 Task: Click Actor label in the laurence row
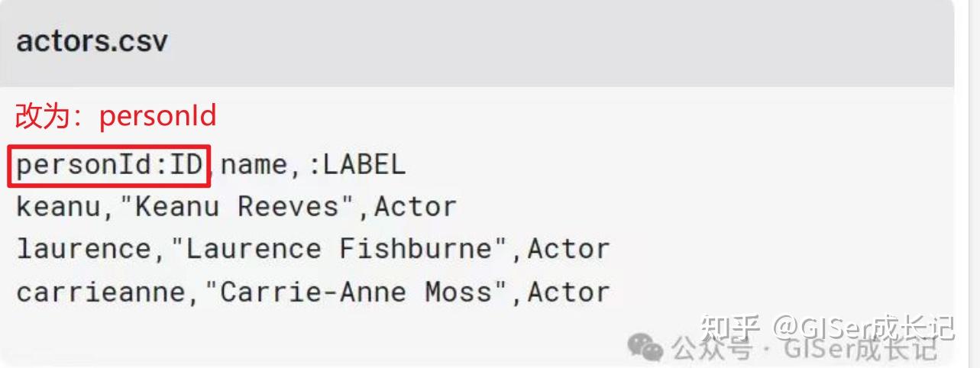pyautogui.click(x=568, y=250)
